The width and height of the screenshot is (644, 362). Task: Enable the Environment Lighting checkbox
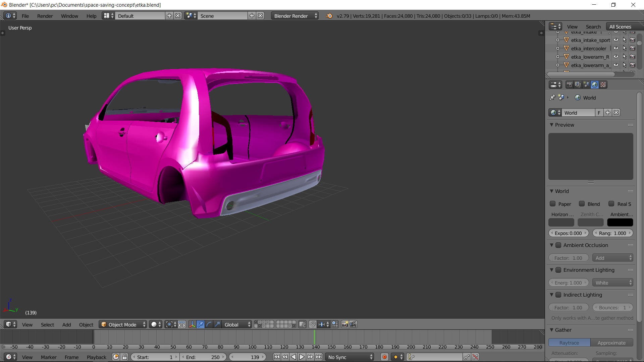pos(558,270)
